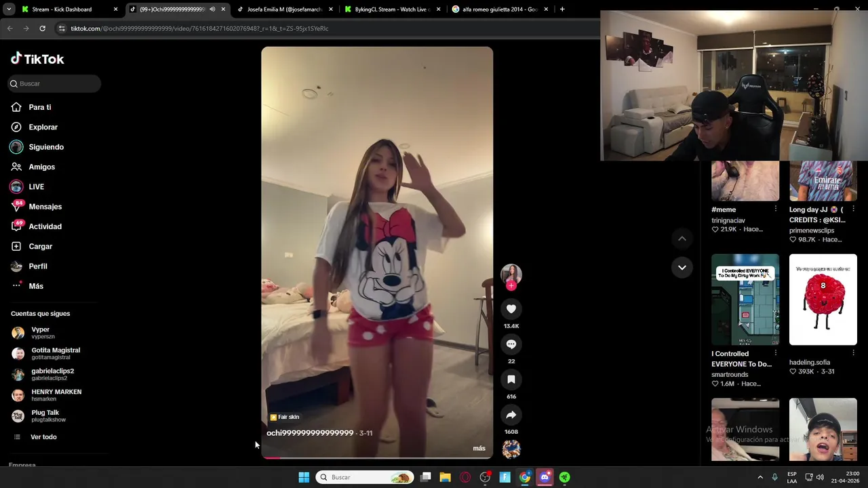Open I Controlled EVERYONE video thumbnail
868x488 pixels.
click(x=745, y=300)
